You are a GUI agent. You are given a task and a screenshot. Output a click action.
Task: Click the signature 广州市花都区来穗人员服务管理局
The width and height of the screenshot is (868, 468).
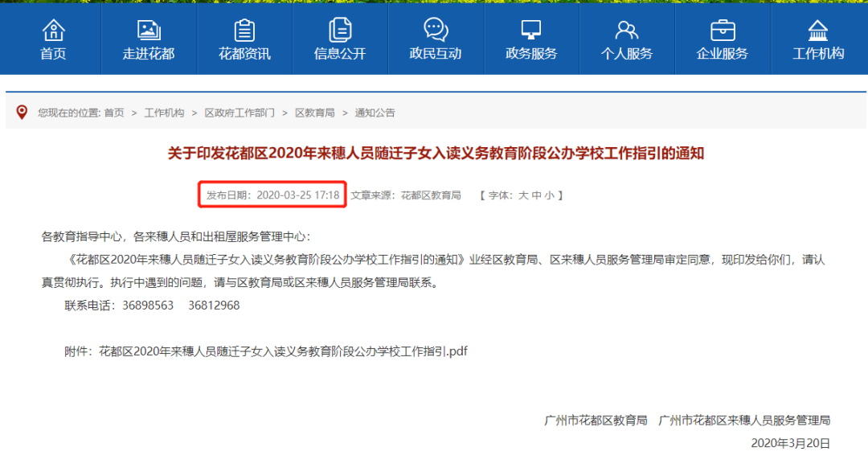744,421
